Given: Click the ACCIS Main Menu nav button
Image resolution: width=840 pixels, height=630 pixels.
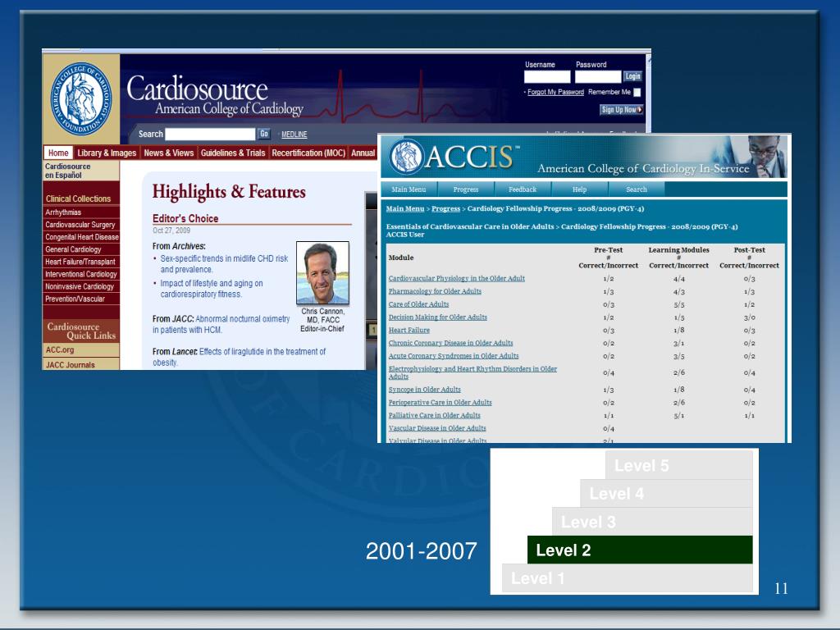Looking at the screenshot, I should [x=409, y=189].
